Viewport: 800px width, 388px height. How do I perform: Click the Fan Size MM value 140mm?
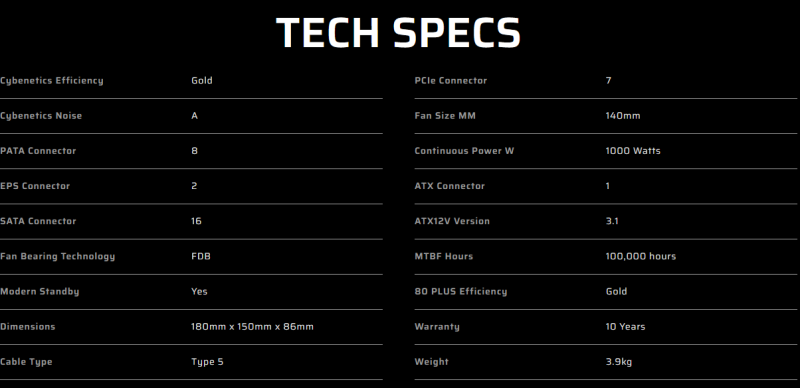coord(622,116)
